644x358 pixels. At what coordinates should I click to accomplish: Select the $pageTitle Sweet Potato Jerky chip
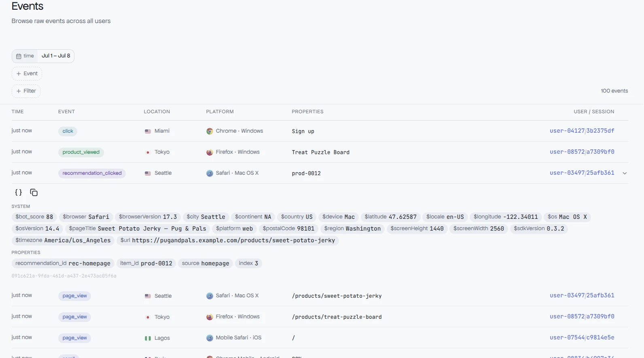point(138,229)
